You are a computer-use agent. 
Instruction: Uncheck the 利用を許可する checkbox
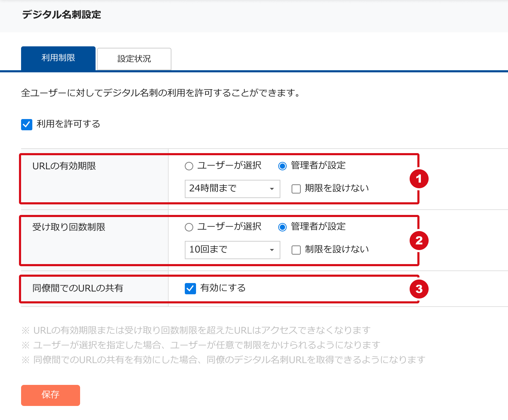27,124
